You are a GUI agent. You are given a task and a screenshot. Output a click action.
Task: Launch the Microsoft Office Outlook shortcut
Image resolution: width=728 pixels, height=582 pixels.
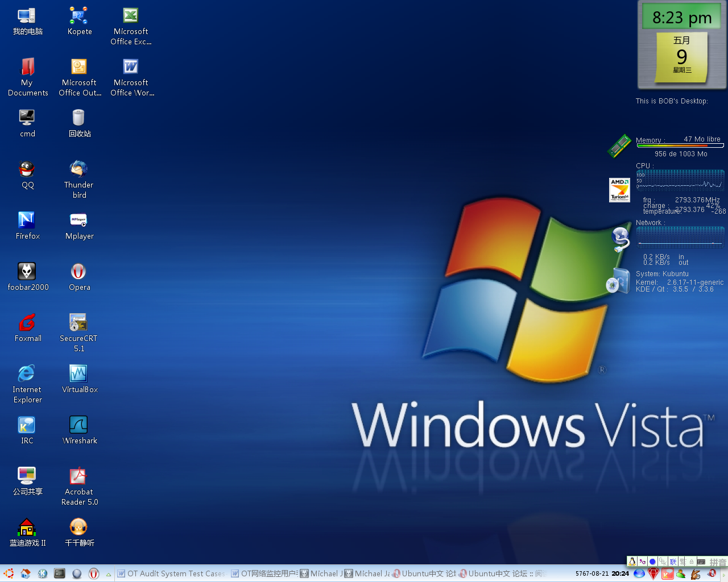[79, 77]
